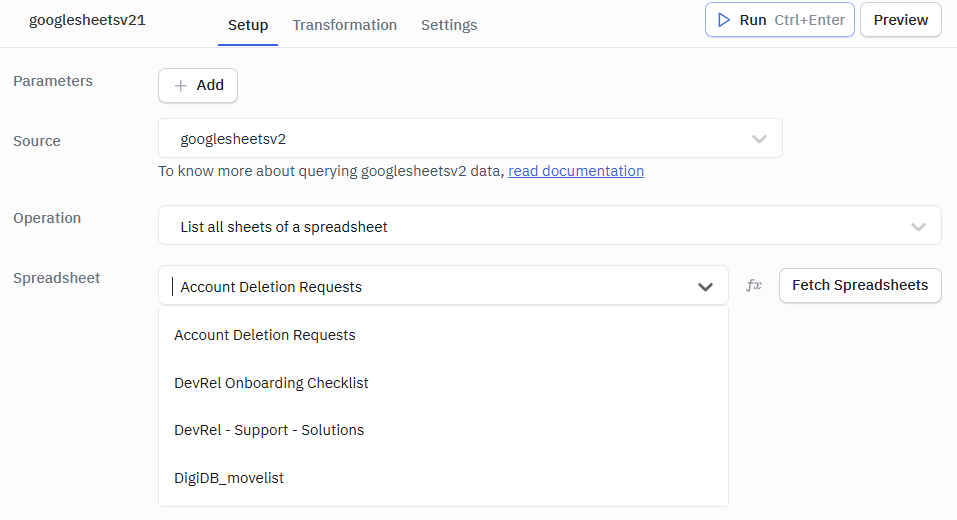Collapse the Spreadsheet dropdown chevron
957x520 pixels.
point(705,286)
